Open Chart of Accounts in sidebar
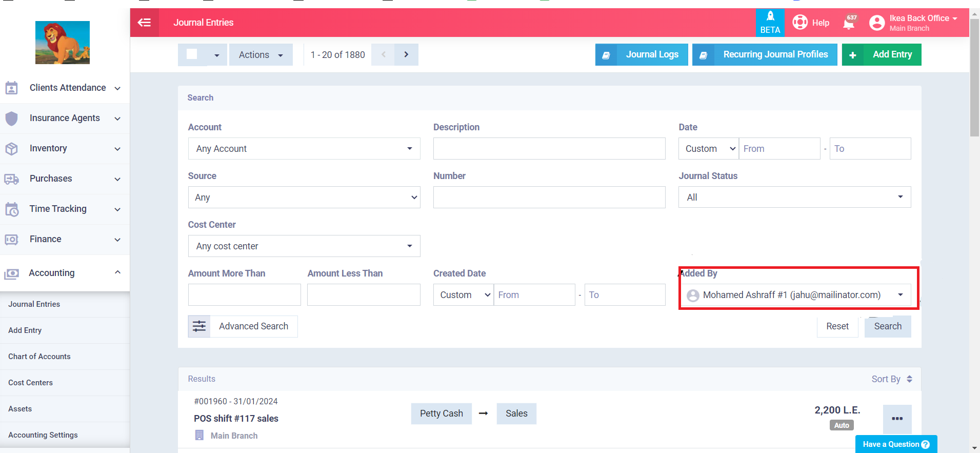 (x=39, y=357)
